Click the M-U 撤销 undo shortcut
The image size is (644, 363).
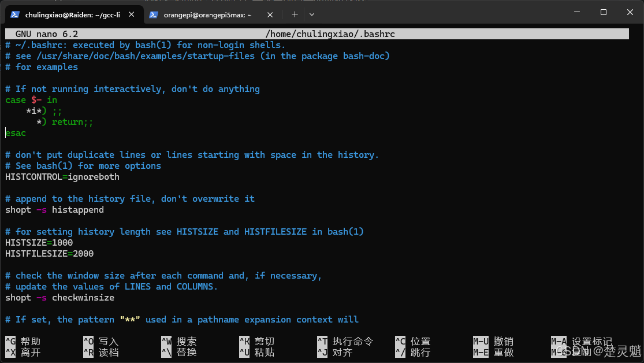pyautogui.click(x=494, y=342)
